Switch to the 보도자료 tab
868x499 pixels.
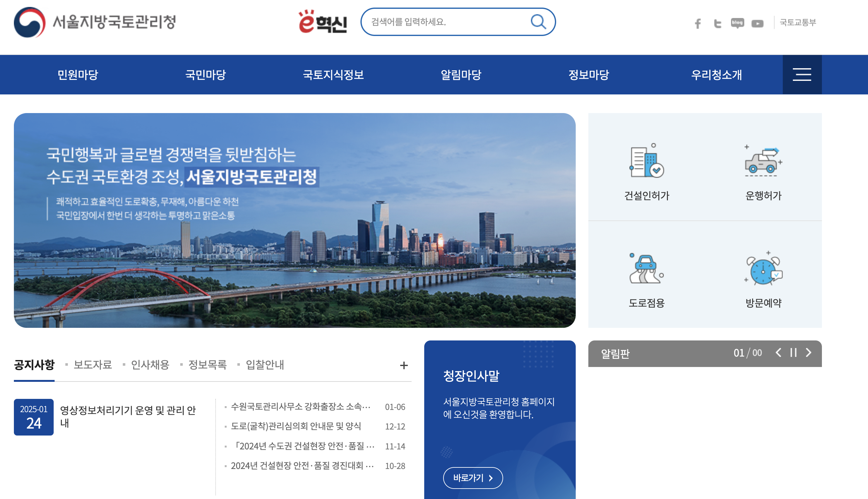(x=93, y=365)
